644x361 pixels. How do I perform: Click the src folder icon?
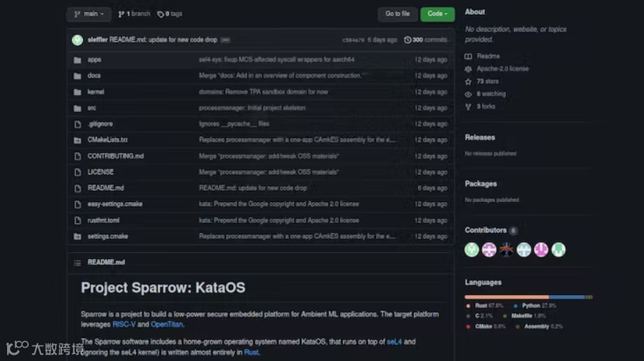77,108
